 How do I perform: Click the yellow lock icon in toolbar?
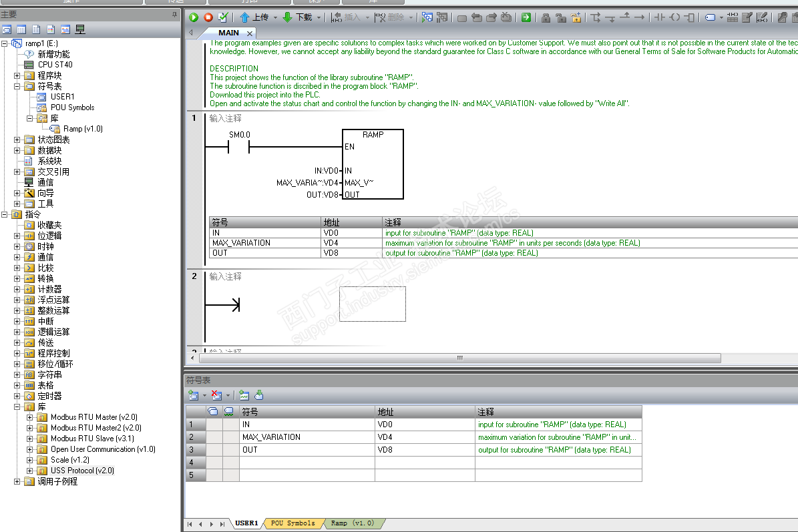click(x=576, y=18)
